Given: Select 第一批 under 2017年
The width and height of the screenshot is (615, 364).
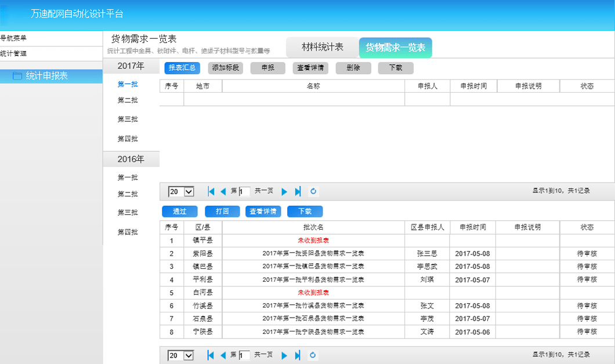Looking at the screenshot, I should (x=128, y=84).
